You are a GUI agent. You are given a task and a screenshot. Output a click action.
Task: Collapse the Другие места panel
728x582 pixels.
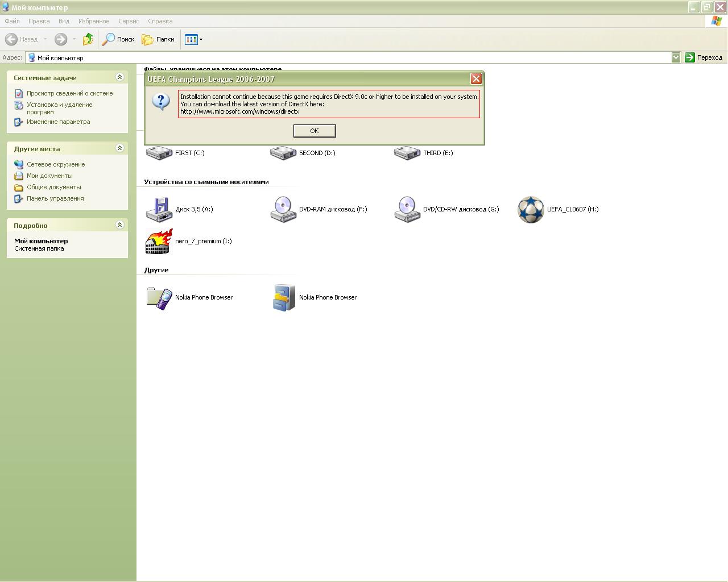[119, 148]
